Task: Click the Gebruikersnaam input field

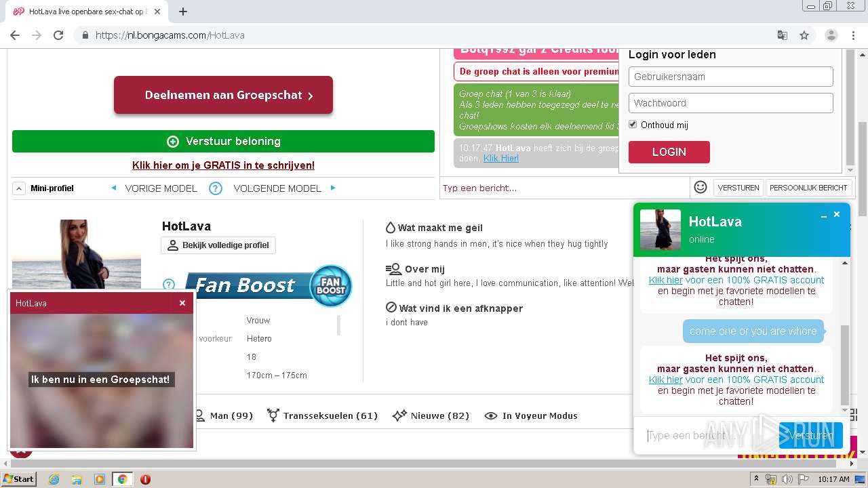Action: (730, 77)
